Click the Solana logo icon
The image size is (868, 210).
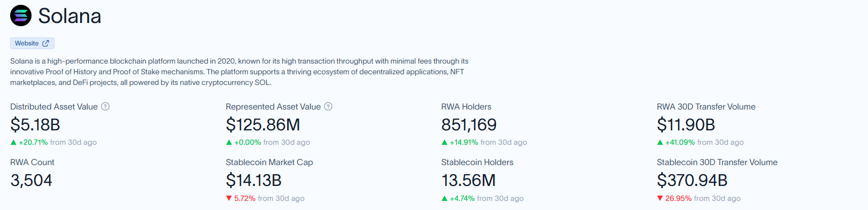(21, 15)
